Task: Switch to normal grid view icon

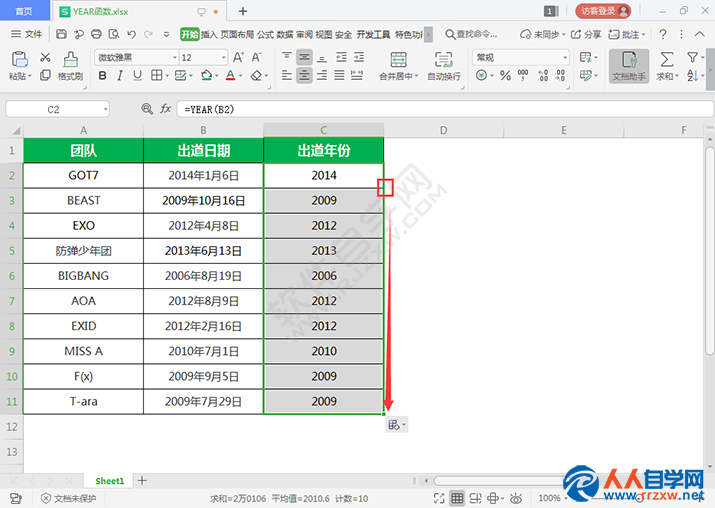Action: coord(457,498)
